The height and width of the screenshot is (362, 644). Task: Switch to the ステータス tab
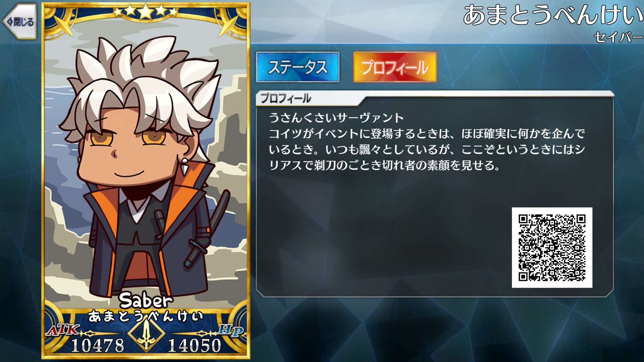[x=298, y=67]
